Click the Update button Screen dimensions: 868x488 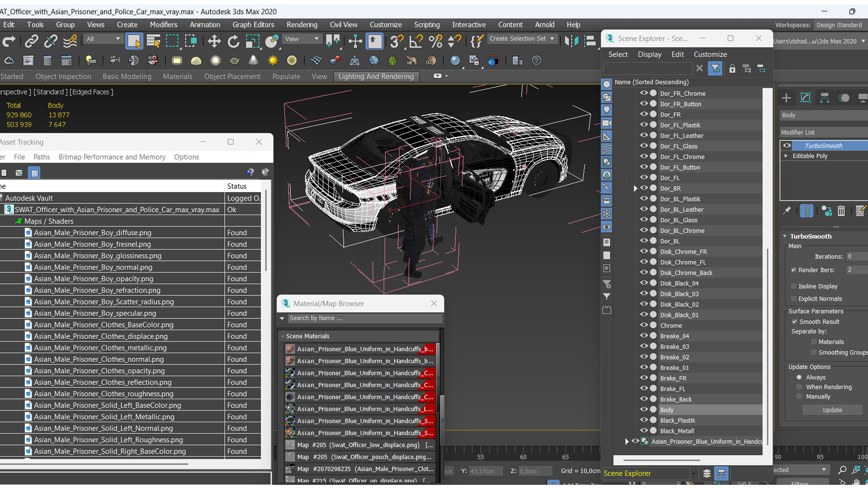pyautogui.click(x=832, y=410)
